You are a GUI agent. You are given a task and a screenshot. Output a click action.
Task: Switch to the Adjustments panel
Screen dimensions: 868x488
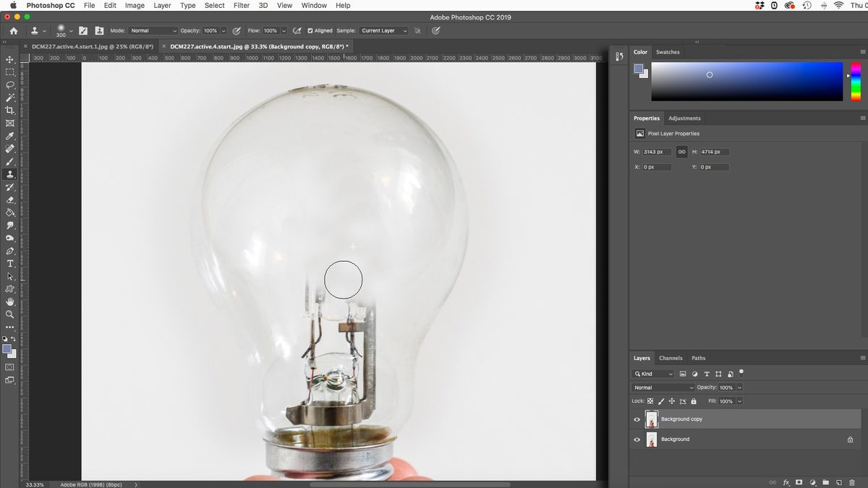click(684, 118)
